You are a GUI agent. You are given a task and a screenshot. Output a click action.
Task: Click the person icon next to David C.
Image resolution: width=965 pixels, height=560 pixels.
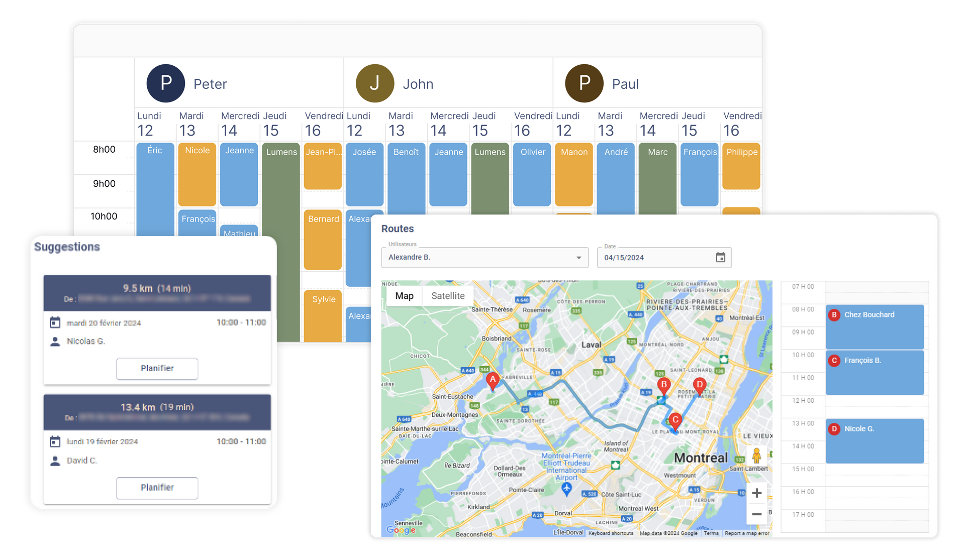pos(55,460)
